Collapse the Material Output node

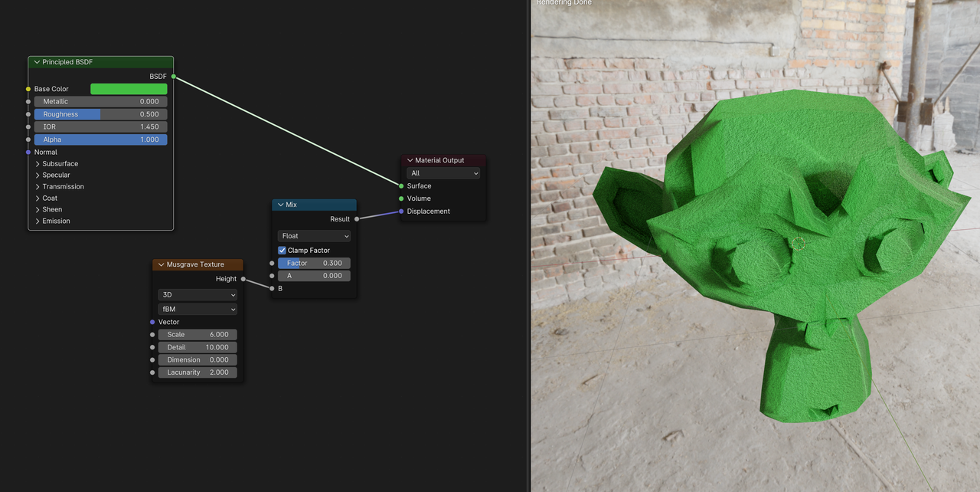[x=410, y=160]
